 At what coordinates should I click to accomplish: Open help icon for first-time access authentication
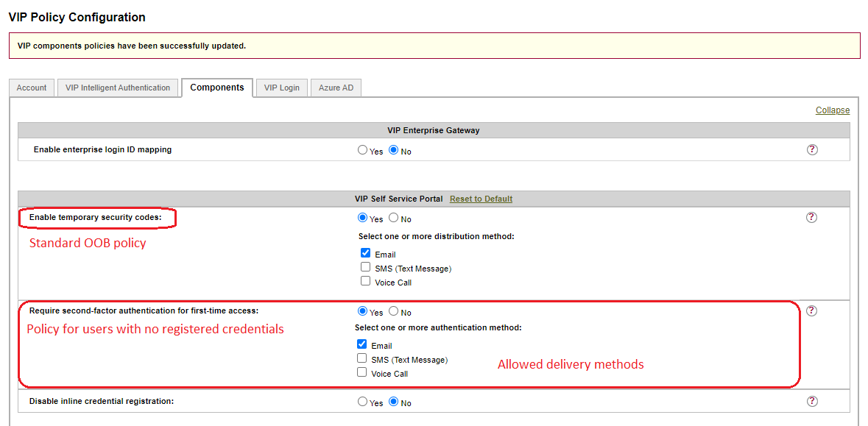pos(812,311)
